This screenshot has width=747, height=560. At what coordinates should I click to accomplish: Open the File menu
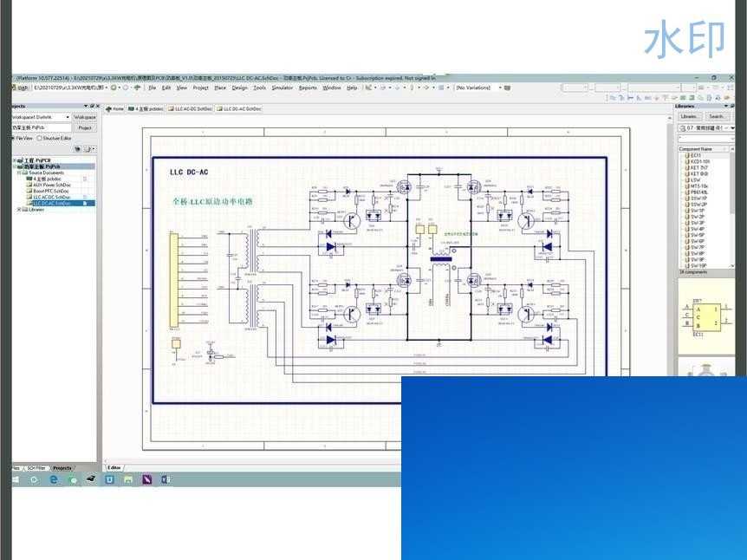153,88
